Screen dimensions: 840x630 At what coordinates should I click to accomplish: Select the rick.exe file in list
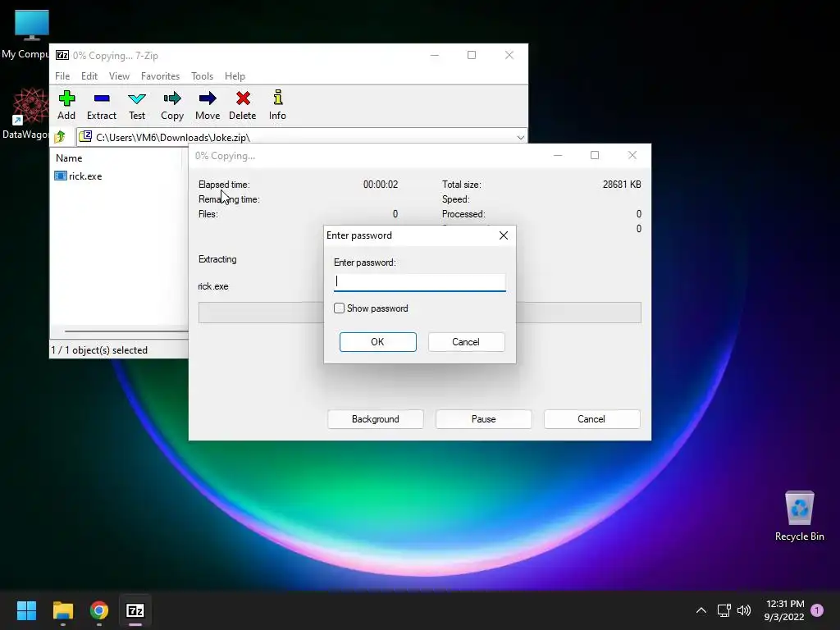pos(78,176)
